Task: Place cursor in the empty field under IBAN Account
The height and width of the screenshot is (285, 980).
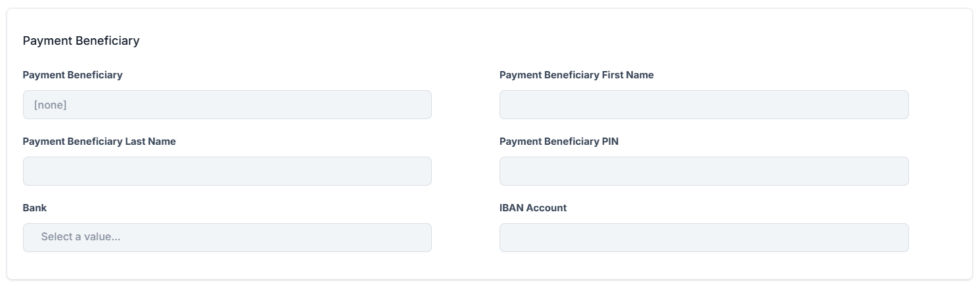Action: coord(703,238)
